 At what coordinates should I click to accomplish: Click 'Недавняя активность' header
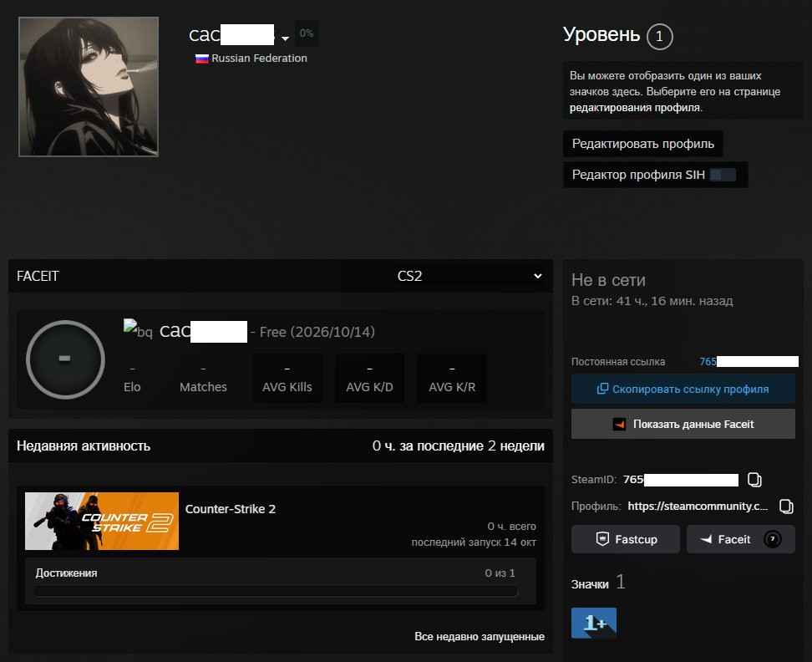[84, 446]
